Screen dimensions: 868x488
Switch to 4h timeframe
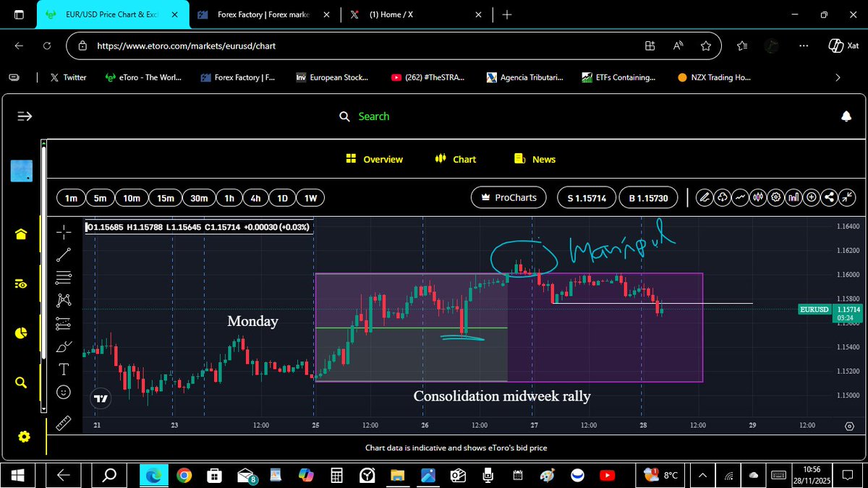coord(255,198)
